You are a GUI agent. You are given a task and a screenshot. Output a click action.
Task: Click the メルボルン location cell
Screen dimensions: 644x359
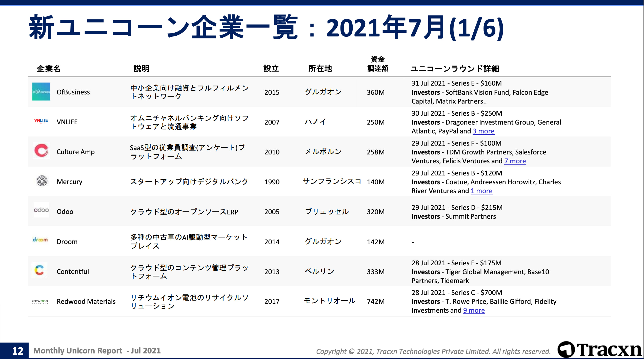pyautogui.click(x=323, y=152)
